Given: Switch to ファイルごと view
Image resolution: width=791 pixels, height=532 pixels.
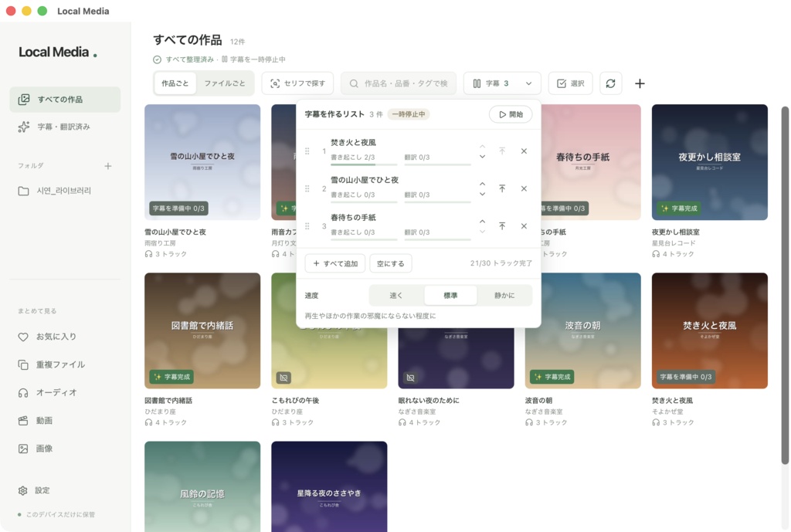Looking at the screenshot, I should point(225,83).
